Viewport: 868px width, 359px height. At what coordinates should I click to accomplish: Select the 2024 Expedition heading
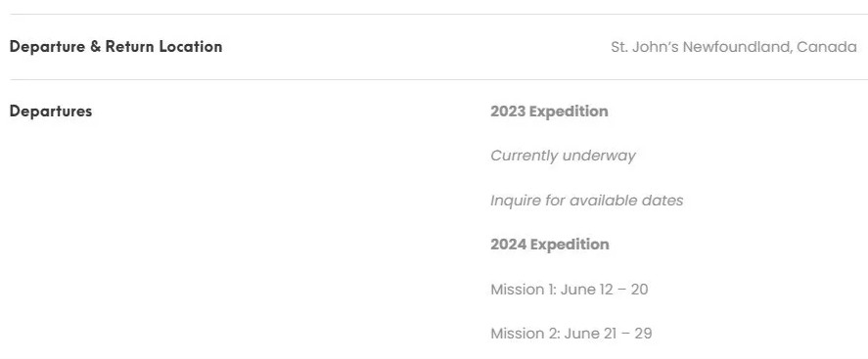tap(550, 245)
